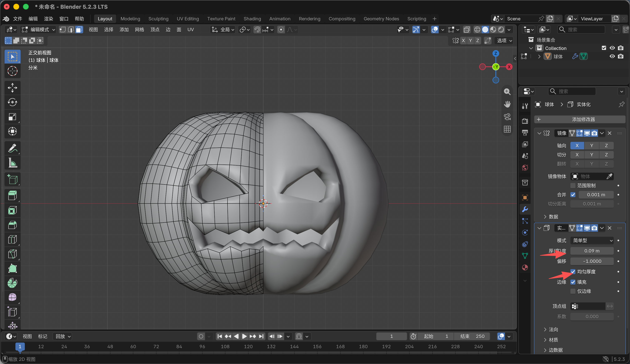
Task: Select the Annotate pencil tool
Action: click(12, 148)
